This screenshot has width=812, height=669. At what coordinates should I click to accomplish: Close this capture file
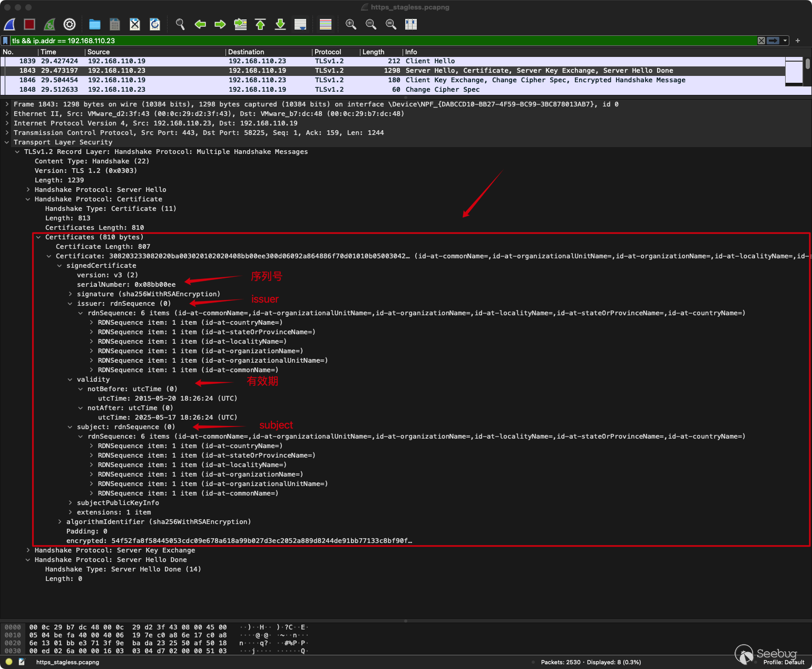135,24
